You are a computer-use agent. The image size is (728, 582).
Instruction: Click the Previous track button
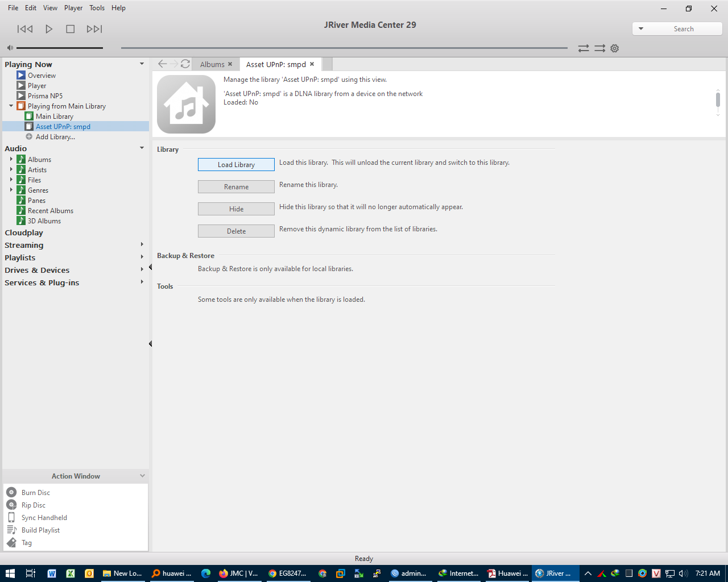(x=25, y=29)
